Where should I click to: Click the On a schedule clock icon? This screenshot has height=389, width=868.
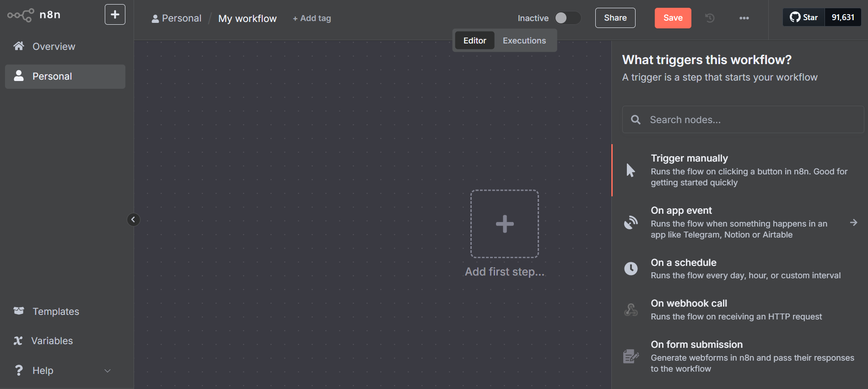631,269
